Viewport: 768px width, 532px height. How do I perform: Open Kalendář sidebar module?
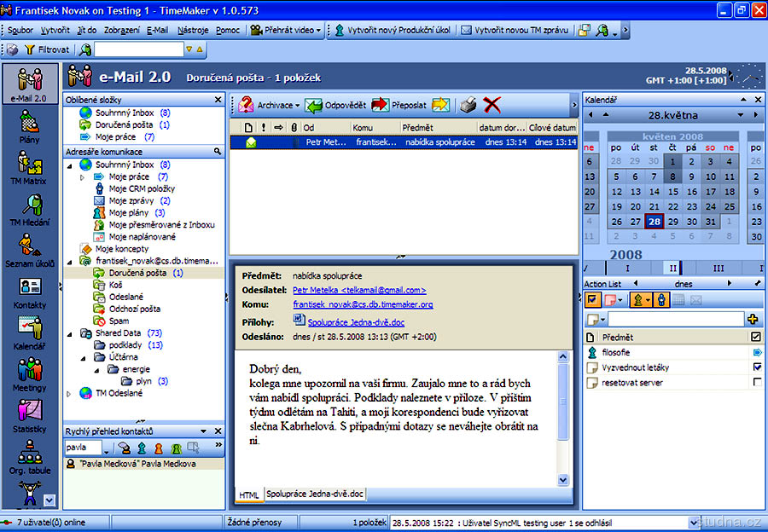pos(29,333)
